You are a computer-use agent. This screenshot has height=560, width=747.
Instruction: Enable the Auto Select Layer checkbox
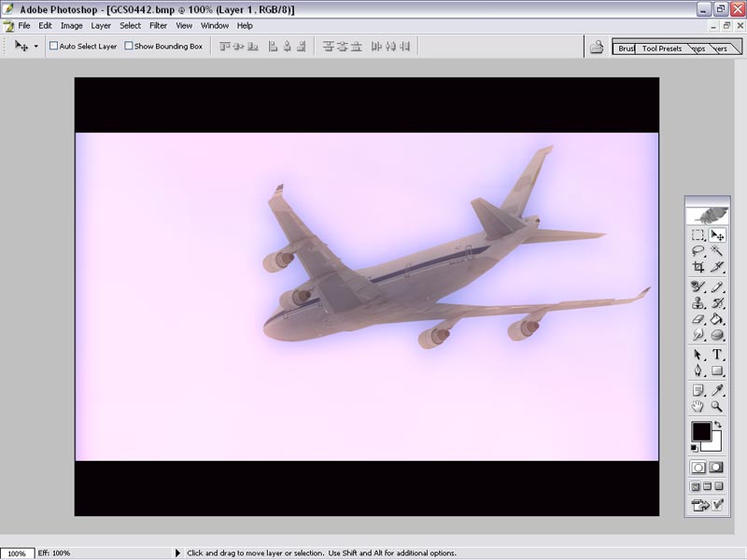(x=54, y=46)
